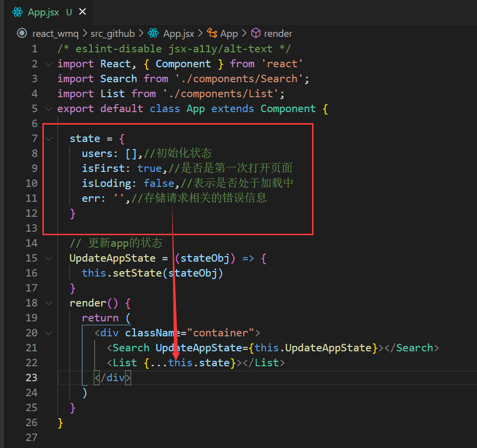Collapse the render method at line 18
Viewport: 477px width, 448px height.
coord(48,303)
